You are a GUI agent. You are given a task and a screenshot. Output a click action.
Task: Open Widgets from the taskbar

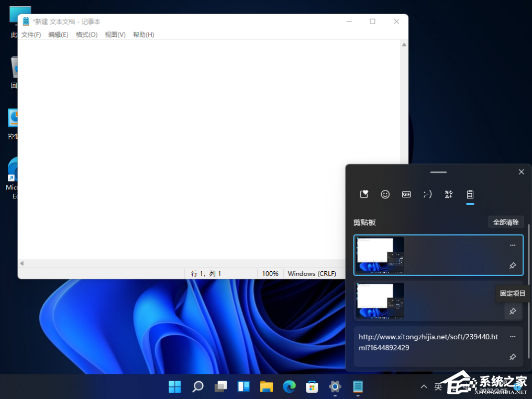pyautogui.click(x=243, y=386)
